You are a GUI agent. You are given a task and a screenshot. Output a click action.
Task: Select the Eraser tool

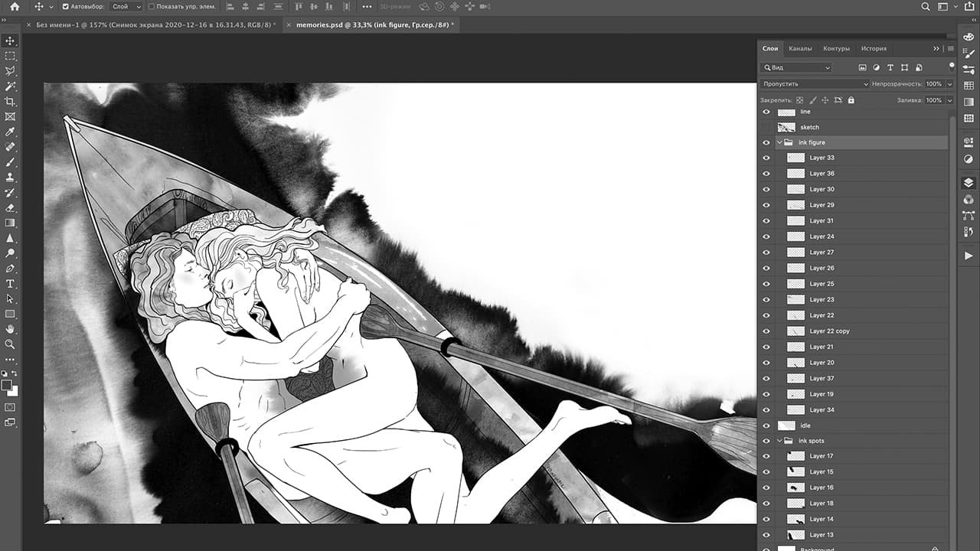(10, 207)
